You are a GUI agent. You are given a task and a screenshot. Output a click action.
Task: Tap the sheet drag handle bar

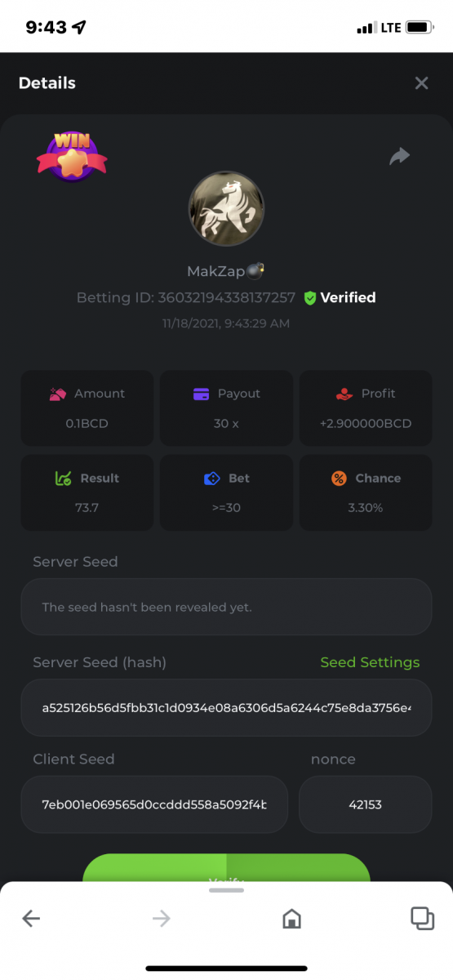[x=226, y=890]
